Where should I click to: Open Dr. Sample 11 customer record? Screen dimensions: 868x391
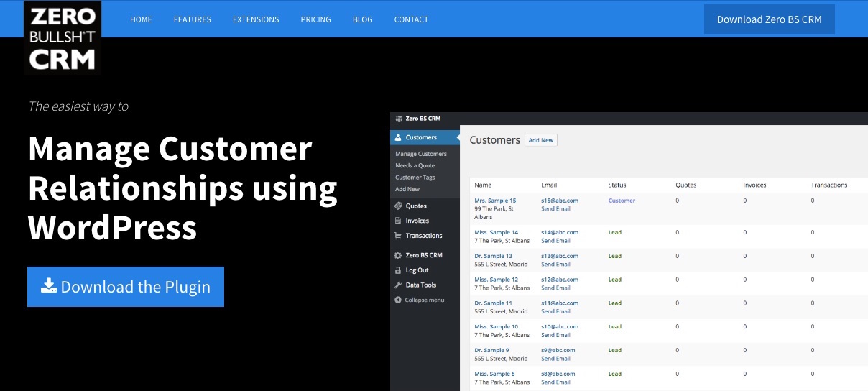tap(494, 303)
